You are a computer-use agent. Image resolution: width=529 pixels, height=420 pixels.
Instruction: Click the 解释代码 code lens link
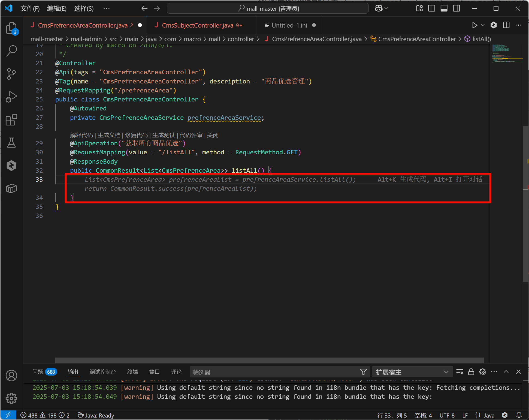point(81,135)
